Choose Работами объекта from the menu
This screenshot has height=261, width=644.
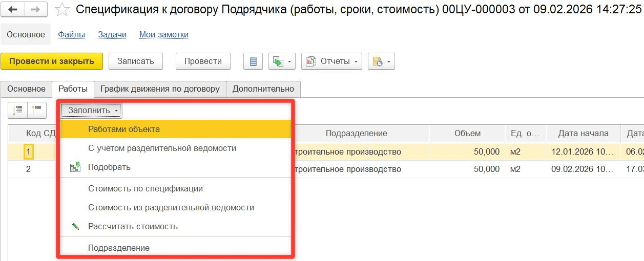[x=124, y=129]
